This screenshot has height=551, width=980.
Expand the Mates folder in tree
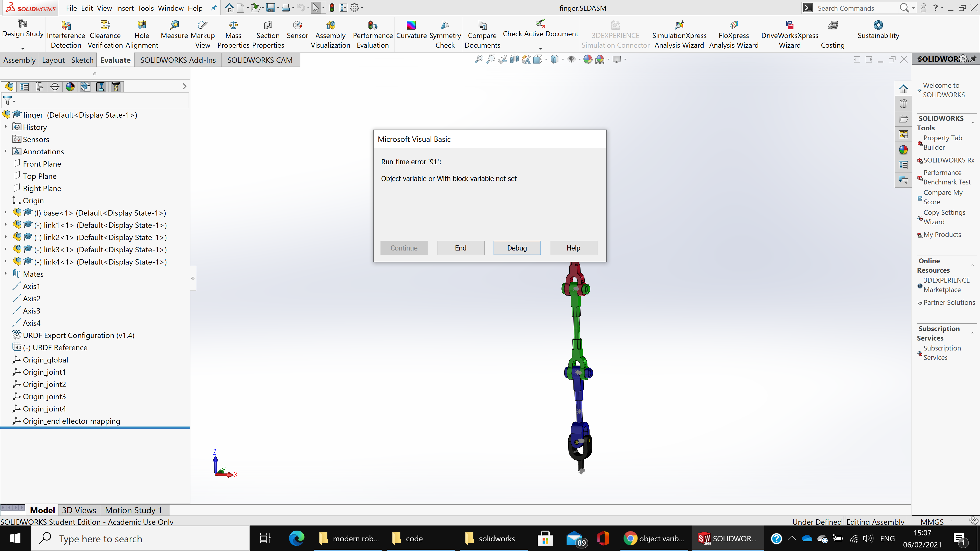(x=6, y=274)
